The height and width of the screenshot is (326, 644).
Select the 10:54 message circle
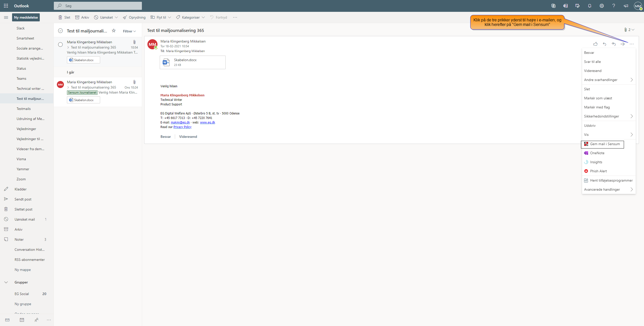click(60, 45)
